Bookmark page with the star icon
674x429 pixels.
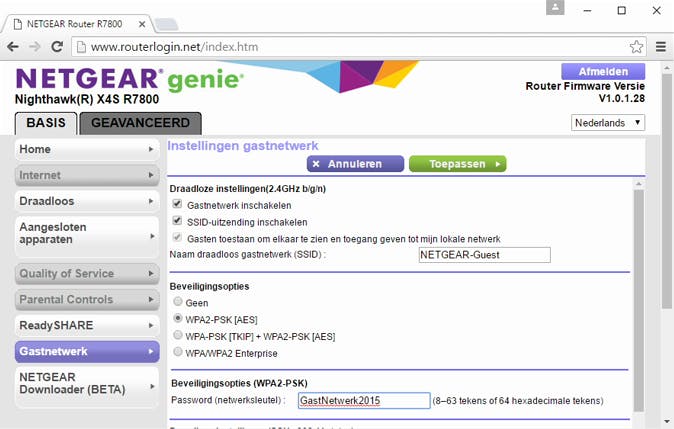click(636, 46)
